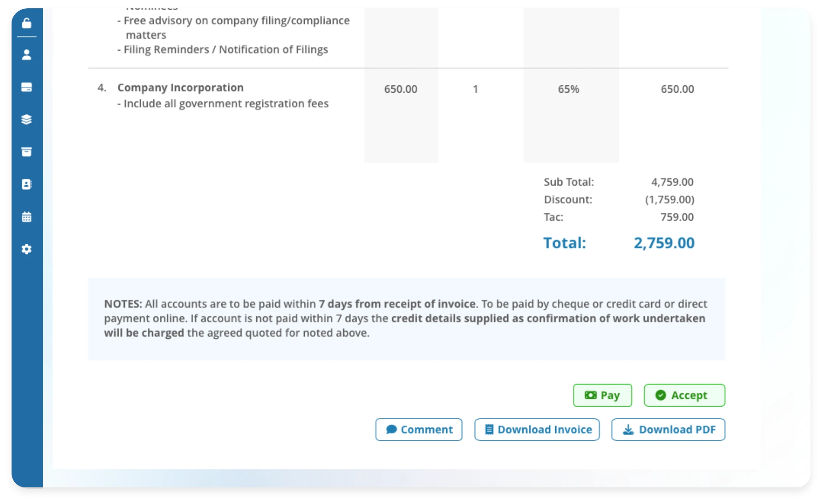
Task: Click the download arrow icon on Download PDF
Action: pyautogui.click(x=629, y=429)
